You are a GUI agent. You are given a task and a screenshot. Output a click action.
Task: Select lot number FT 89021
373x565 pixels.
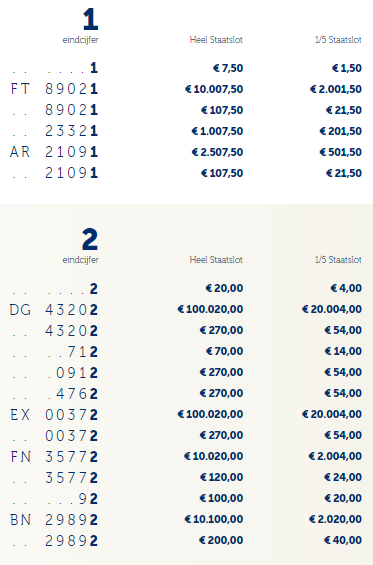pyautogui.click(x=54, y=89)
